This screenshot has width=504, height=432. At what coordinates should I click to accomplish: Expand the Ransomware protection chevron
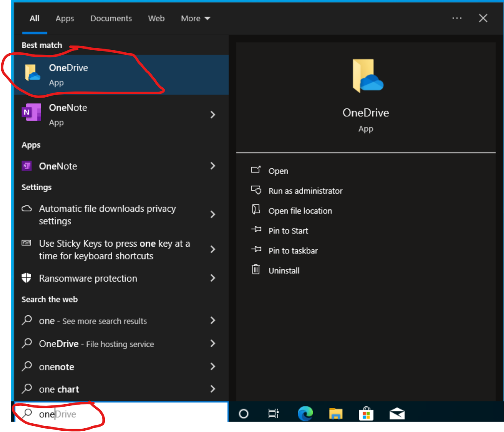(x=213, y=278)
